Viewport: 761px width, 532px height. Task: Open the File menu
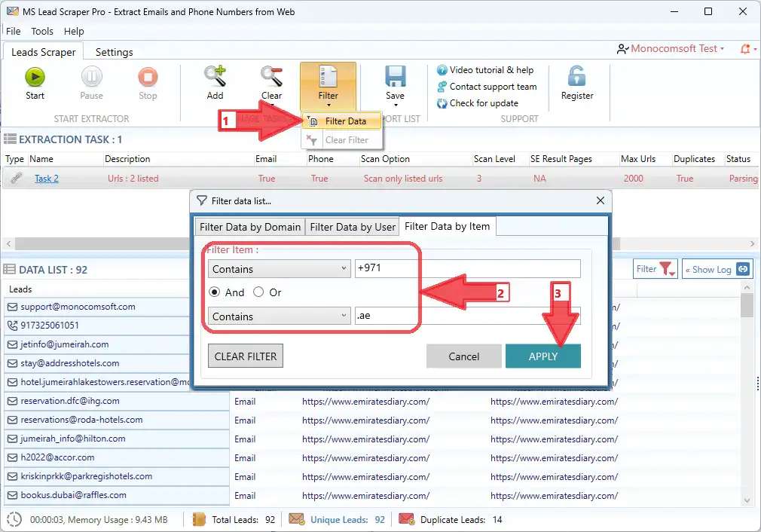click(x=13, y=31)
